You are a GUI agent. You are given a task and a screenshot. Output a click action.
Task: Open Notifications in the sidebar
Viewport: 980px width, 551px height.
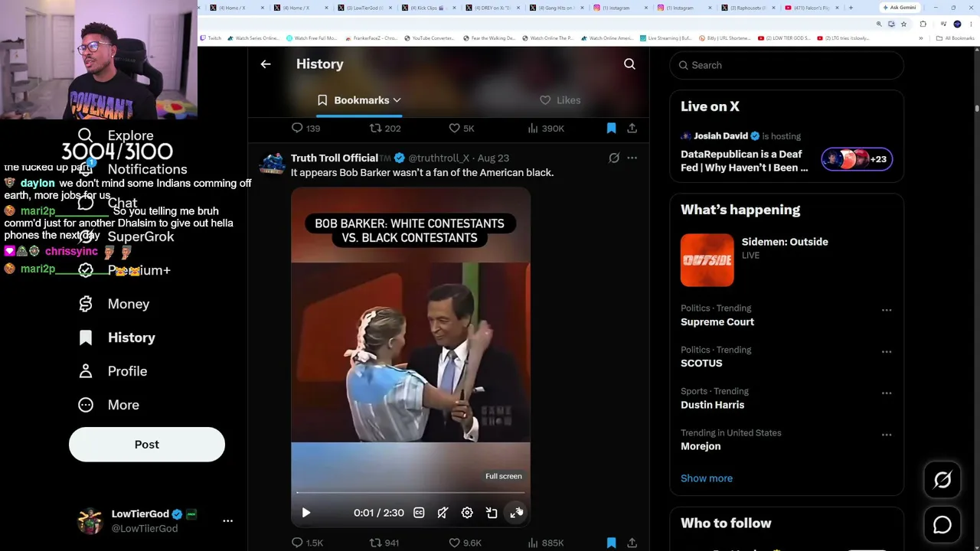point(132,169)
